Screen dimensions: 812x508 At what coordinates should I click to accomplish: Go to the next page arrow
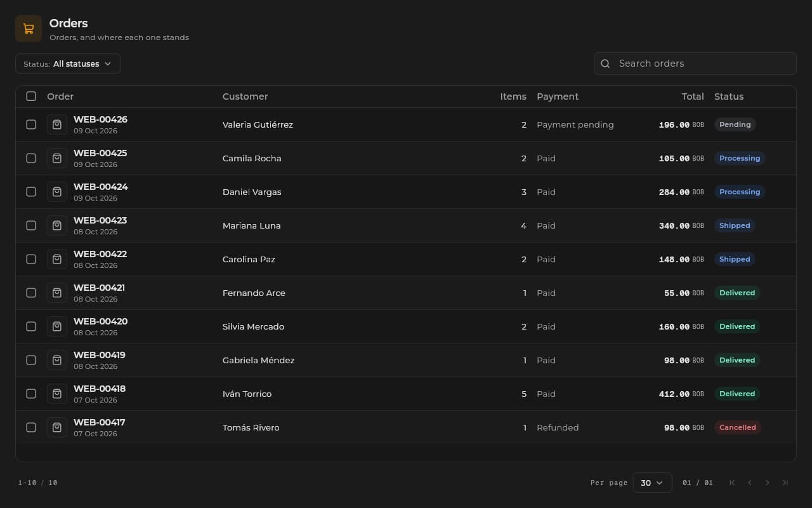click(x=768, y=483)
